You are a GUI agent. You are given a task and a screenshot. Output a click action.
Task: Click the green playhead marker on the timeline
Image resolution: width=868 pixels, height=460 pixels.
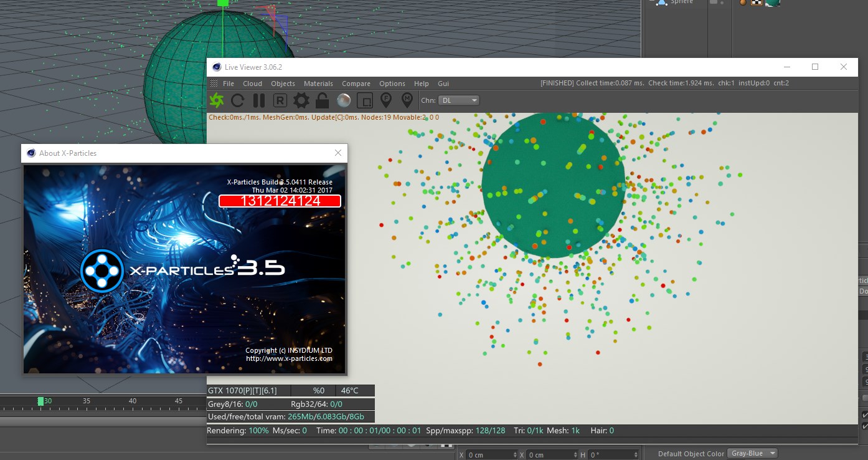[x=40, y=401]
